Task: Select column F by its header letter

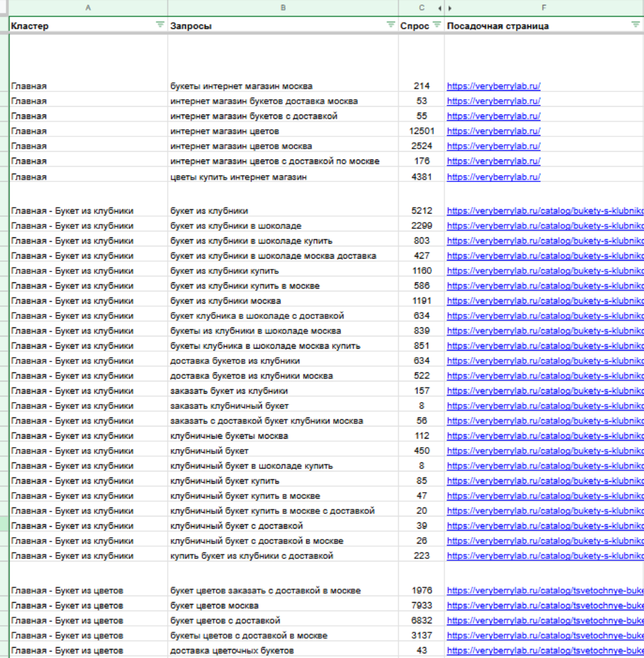Action: [544, 8]
